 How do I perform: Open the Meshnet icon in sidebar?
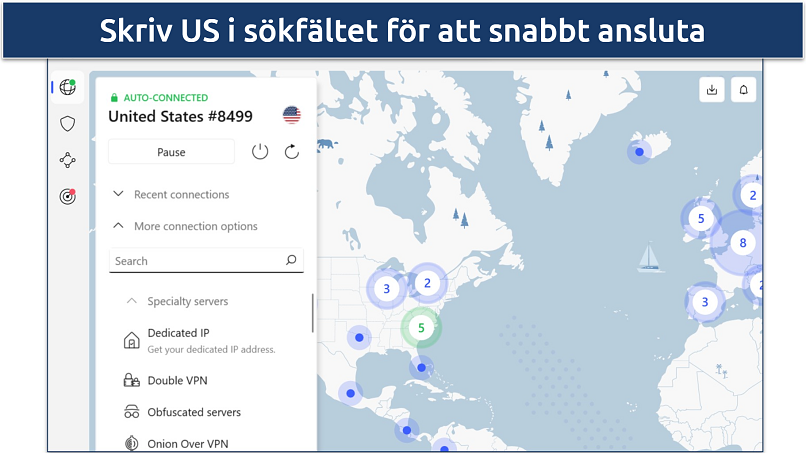click(x=67, y=160)
